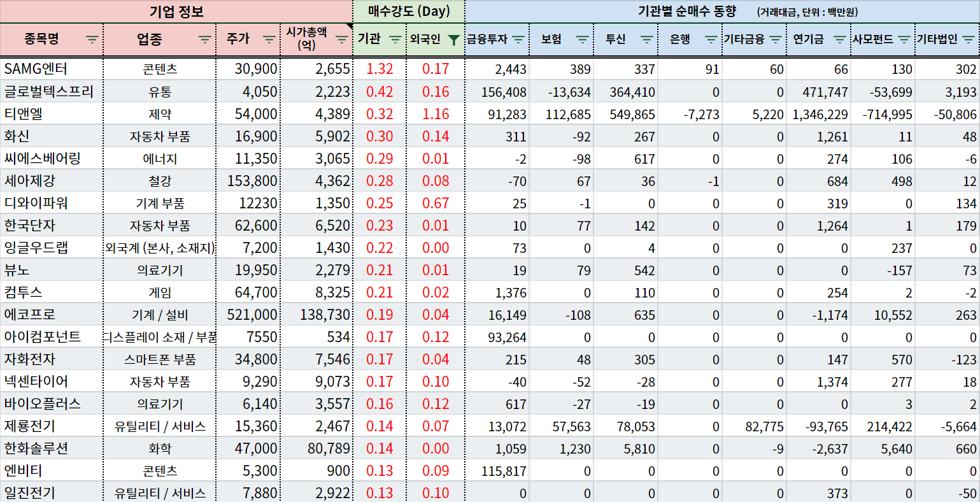Click the 138,730 market cap cell
Image resolution: width=980 pixels, height=502 pixels.
click(316, 314)
